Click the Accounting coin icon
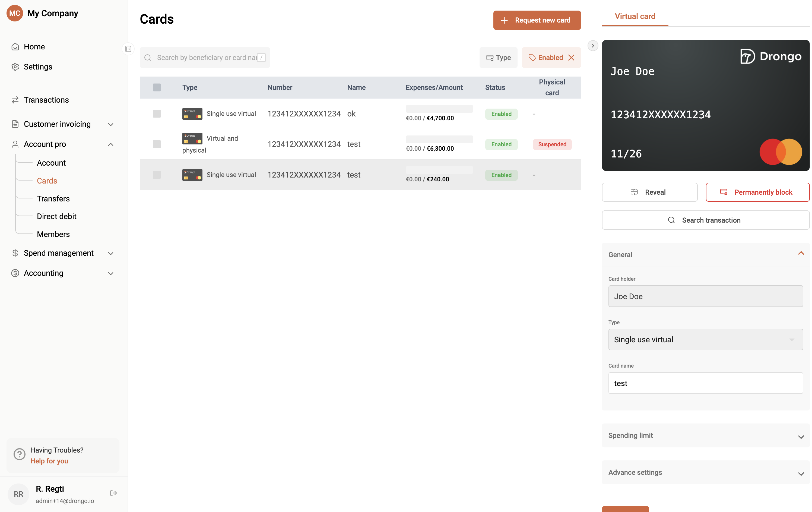812x512 pixels. (15, 273)
